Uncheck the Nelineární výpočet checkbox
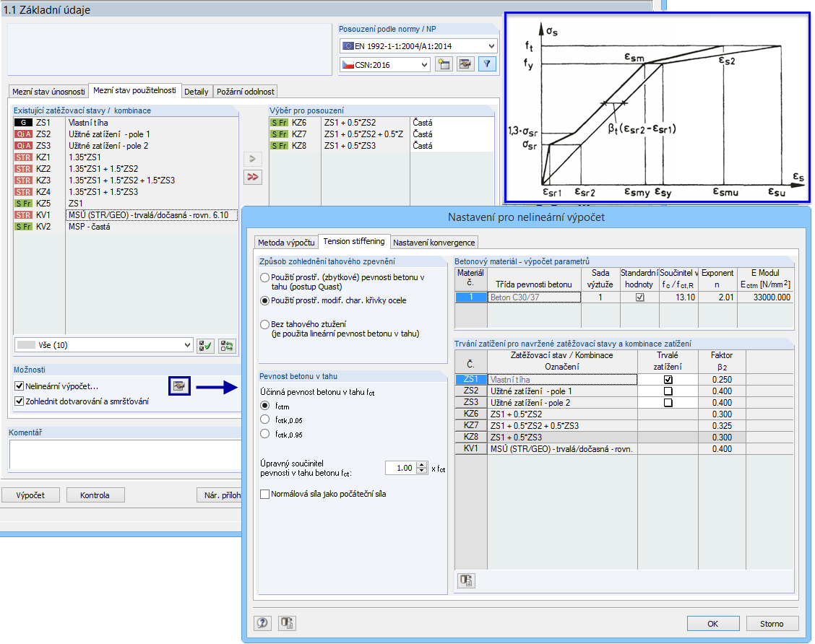The image size is (815, 644). coord(20,387)
